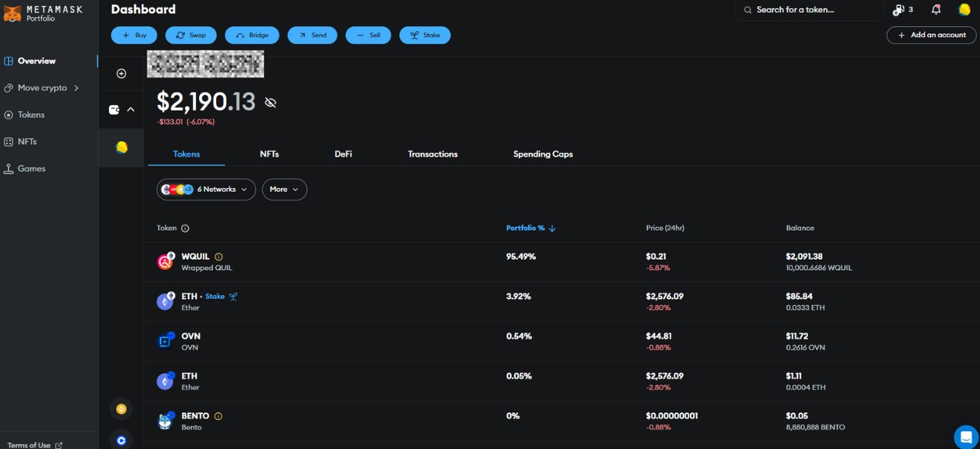Open the chat support bubble icon
This screenshot has width=980, height=449.
coord(966,437)
